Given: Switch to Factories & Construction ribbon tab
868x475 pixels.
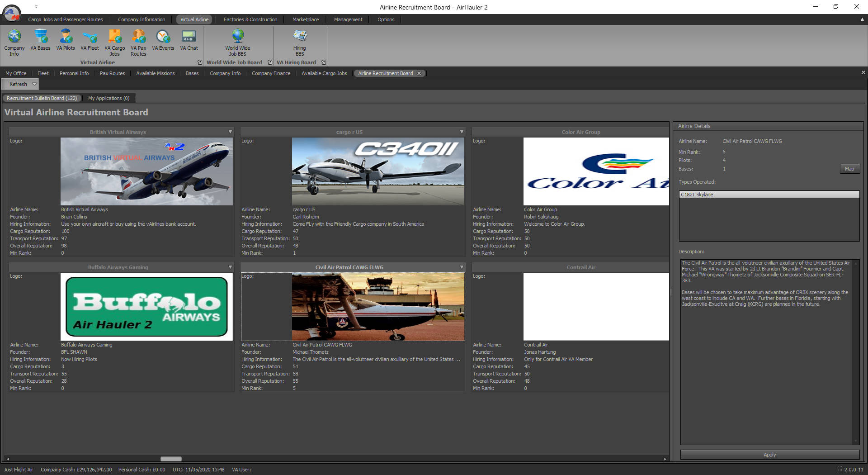Looking at the screenshot, I should click(250, 19).
